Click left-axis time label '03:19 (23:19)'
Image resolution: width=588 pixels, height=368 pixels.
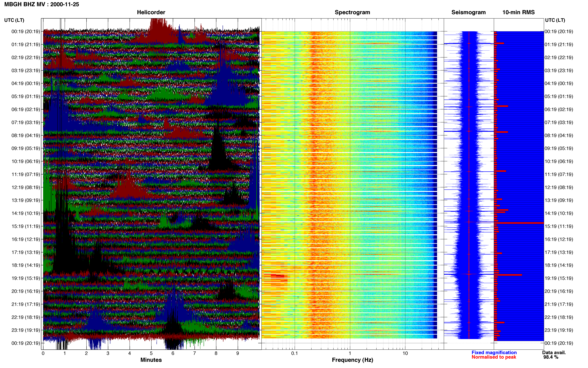[x=26, y=71]
